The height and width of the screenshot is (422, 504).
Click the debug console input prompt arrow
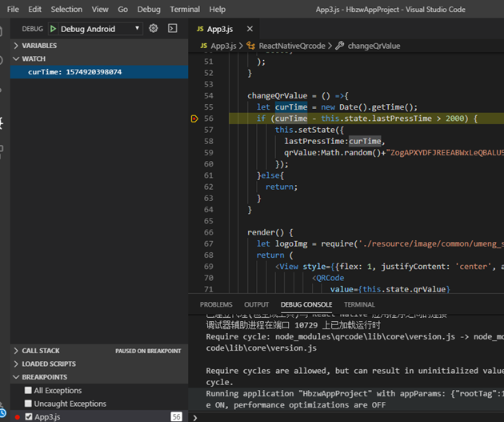pyautogui.click(x=194, y=417)
